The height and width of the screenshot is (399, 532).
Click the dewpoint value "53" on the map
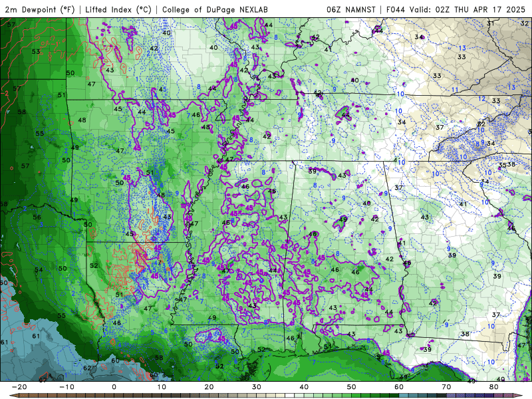(x=36, y=52)
